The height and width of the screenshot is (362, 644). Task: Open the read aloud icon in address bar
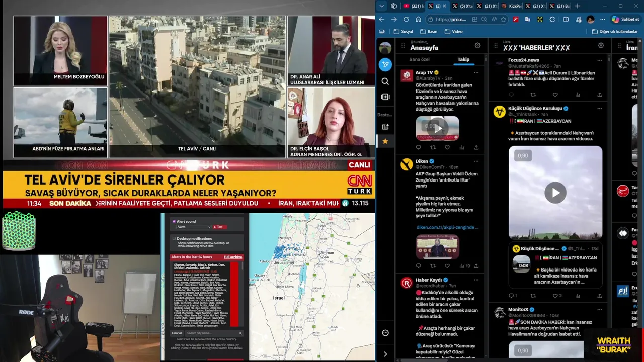point(494,19)
